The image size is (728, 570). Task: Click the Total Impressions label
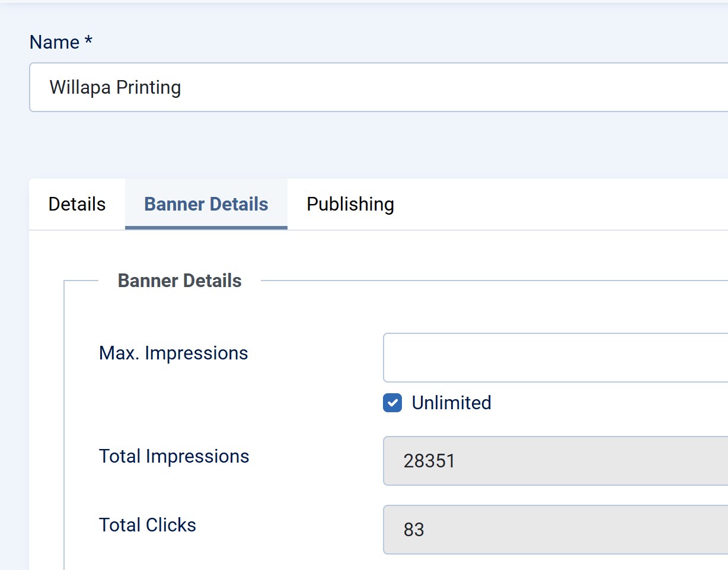[x=174, y=456]
